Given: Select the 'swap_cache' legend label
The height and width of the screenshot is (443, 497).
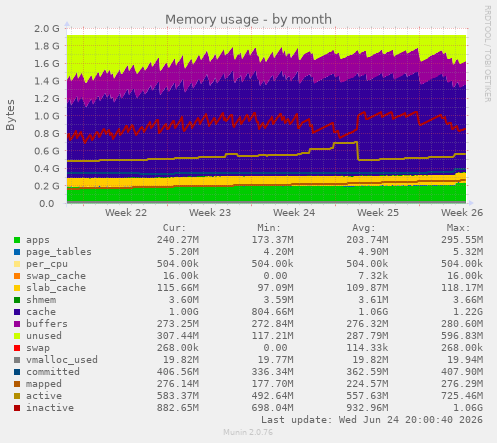Looking at the screenshot, I should tap(56, 276).
